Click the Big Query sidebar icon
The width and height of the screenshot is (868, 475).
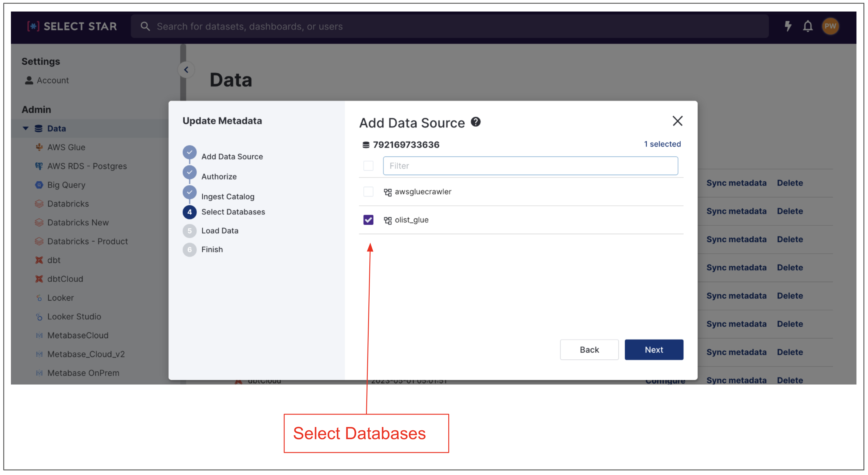39,185
